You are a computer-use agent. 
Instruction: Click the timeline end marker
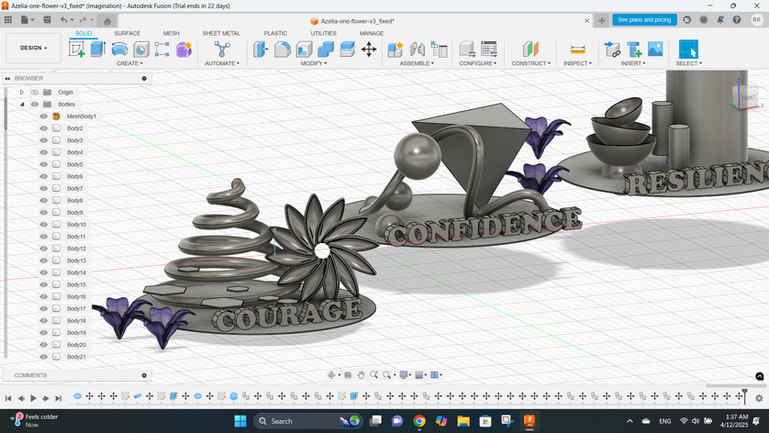point(744,395)
